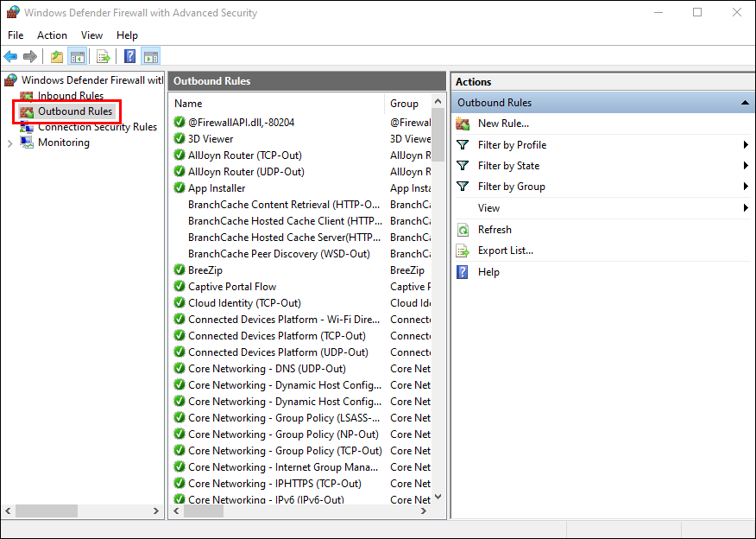Click the rules list scroll down arrow
The image size is (756, 539).
(x=438, y=497)
